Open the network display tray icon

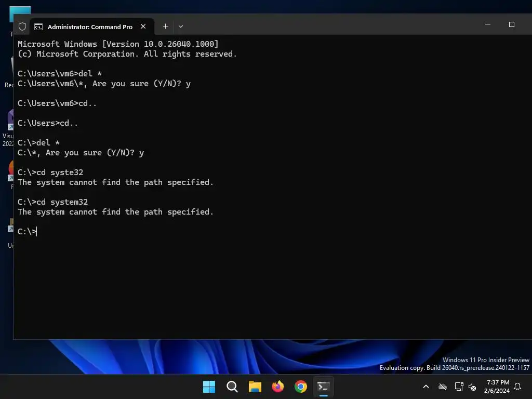(x=459, y=387)
